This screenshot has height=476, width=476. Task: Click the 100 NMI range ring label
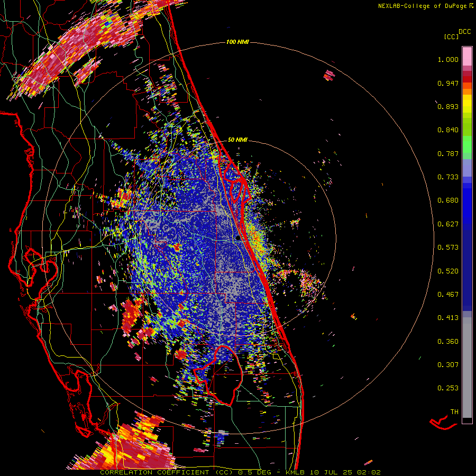pyautogui.click(x=237, y=42)
